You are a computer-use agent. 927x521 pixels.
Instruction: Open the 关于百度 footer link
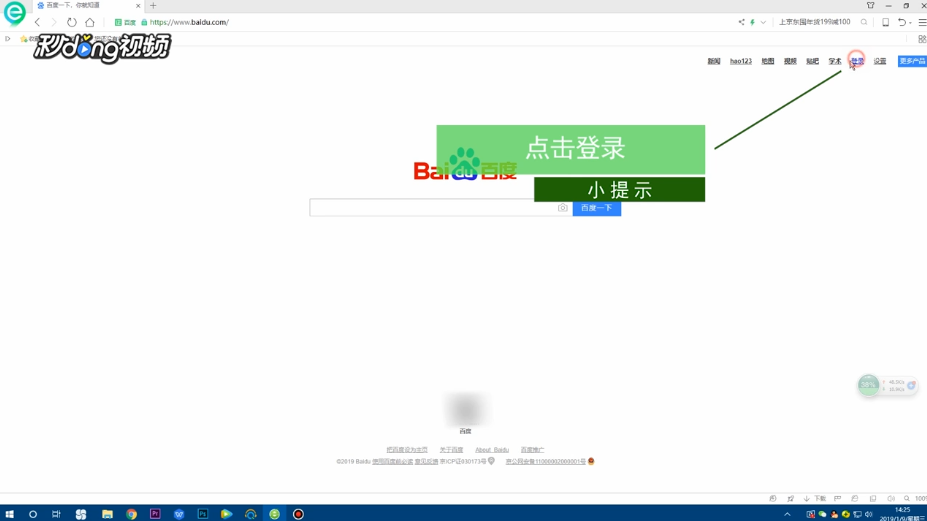point(452,450)
